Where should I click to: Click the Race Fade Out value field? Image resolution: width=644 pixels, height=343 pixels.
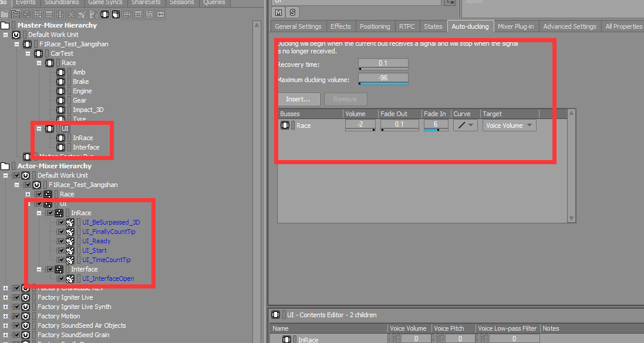(400, 125)
